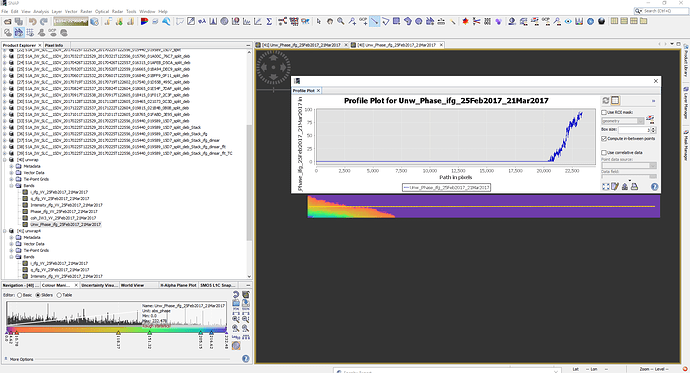Click the 118.37 colour slider marker
This screenshot has height=373, width=690.
pyautogui.click(x=118, y=333)
